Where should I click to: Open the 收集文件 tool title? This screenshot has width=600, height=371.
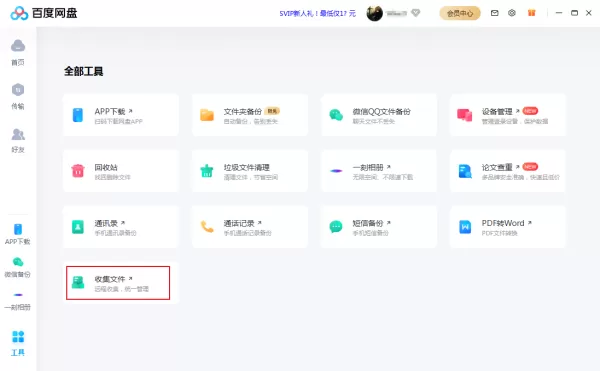tap(110, 279)
